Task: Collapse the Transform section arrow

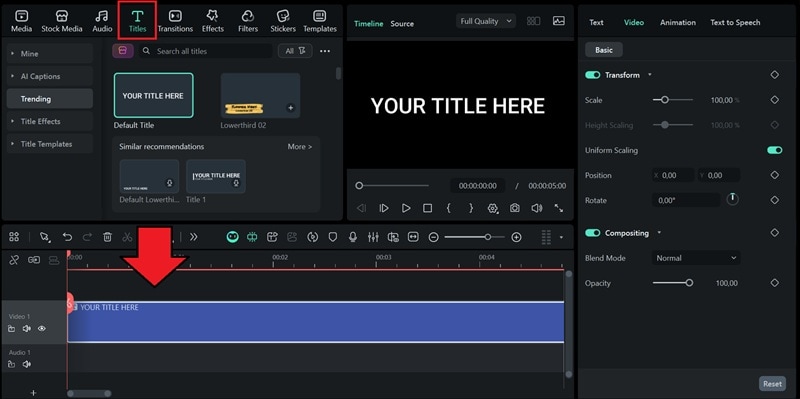Action: point(649,75)
